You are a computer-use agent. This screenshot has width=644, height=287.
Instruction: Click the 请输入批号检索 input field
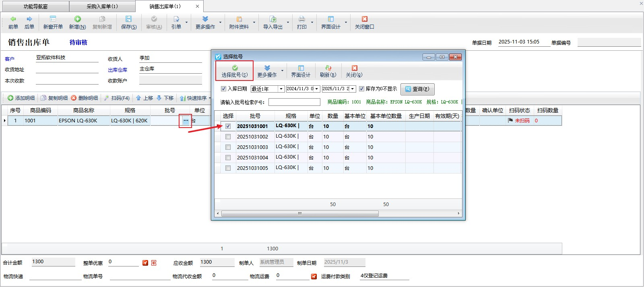point(294,102)
